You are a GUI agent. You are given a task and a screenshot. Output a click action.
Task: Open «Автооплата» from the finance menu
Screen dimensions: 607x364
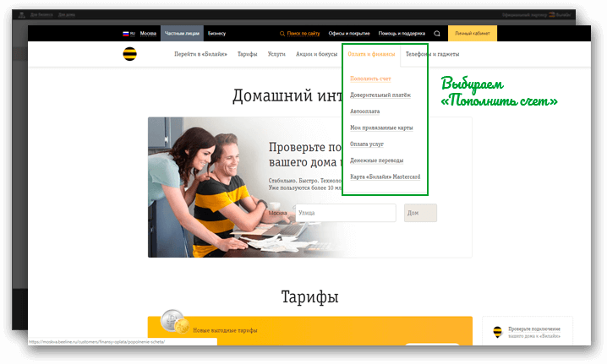click(364, 111)
